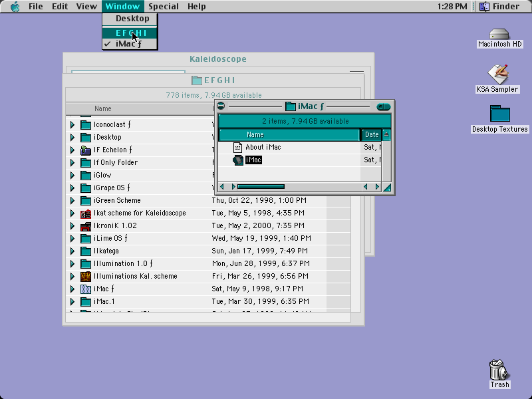Viewport: 532px width, 399px height.
Task: Open the Apple menu icon
Action: pos(15,7)
